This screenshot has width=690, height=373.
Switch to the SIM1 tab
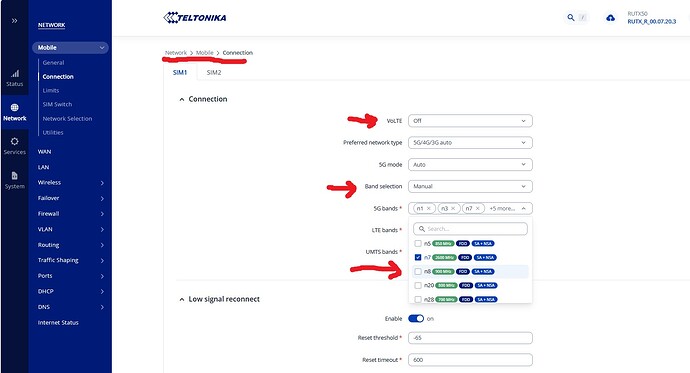tap(180, 73)
